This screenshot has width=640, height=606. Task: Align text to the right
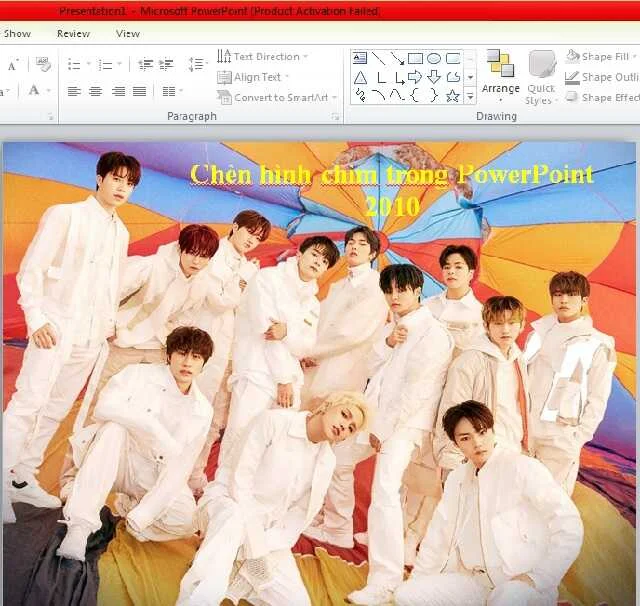pyautogui.click(x=118, y=91)
